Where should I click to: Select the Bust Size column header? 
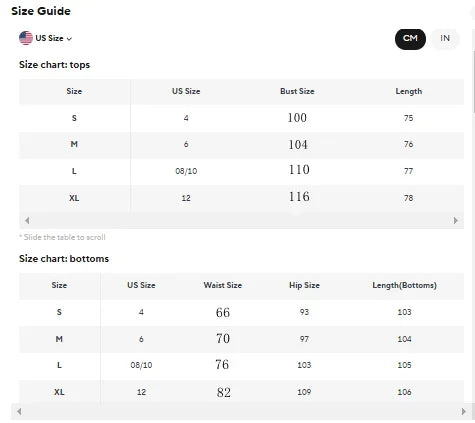pyautogui.click(x=297, y=91)
